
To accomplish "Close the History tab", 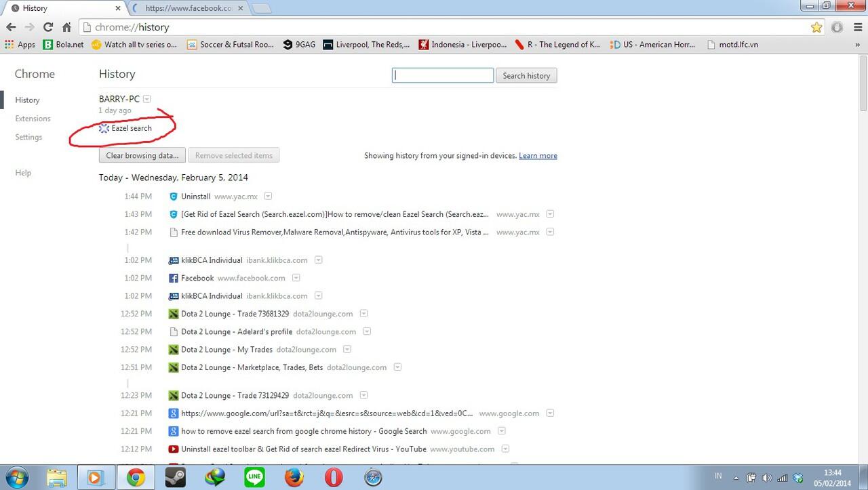I will (x=118, y=8).
